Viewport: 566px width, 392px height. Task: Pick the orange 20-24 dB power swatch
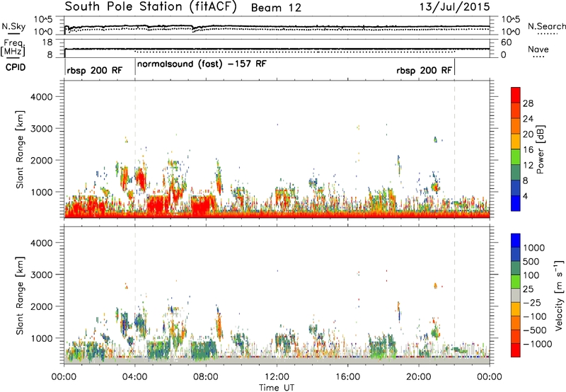point(516,126)
